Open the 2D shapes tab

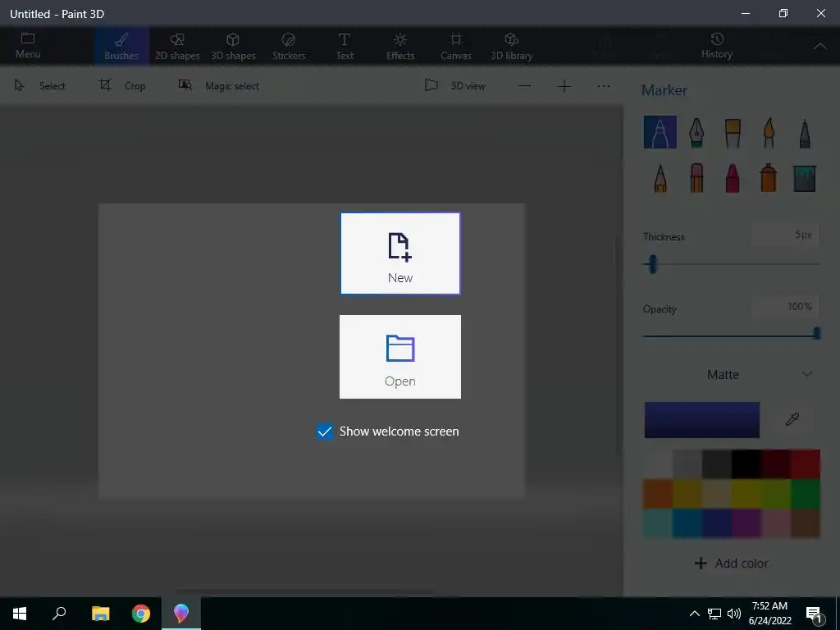(177, 46)
